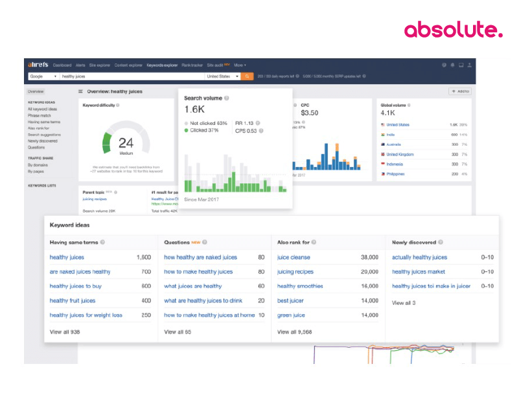Image resolution: width=532 pixels, height=395 pixels.
Task: Open Keywords explorer in top navigation
Action: (x=162, y=65)
